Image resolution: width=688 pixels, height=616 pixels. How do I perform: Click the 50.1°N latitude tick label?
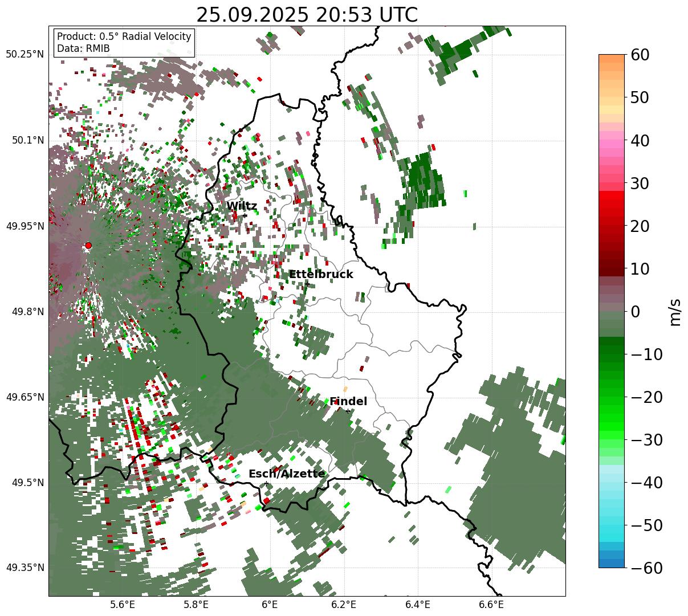pyautogui.click(x=27, y=140)
